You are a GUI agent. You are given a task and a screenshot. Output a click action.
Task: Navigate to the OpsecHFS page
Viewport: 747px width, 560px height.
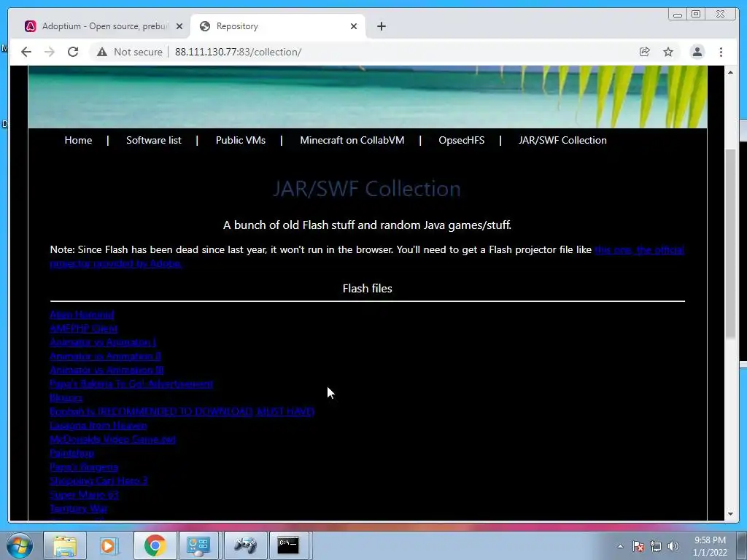tap(461, 140)
